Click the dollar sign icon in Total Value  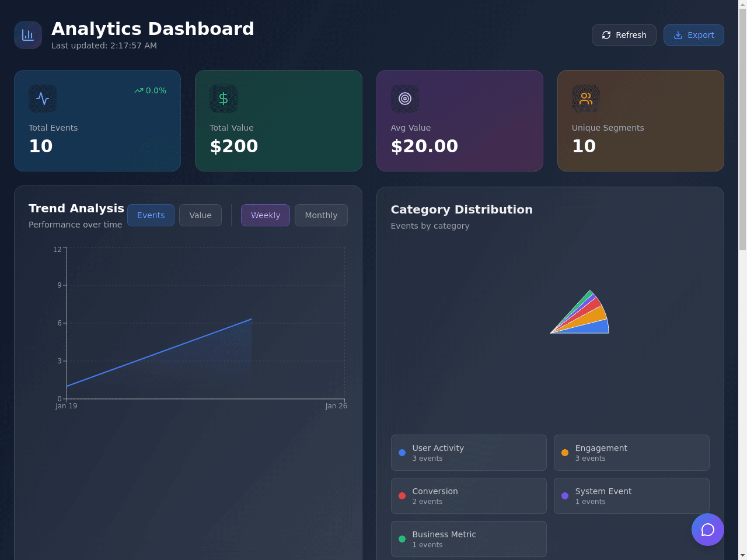coord(224,99)
